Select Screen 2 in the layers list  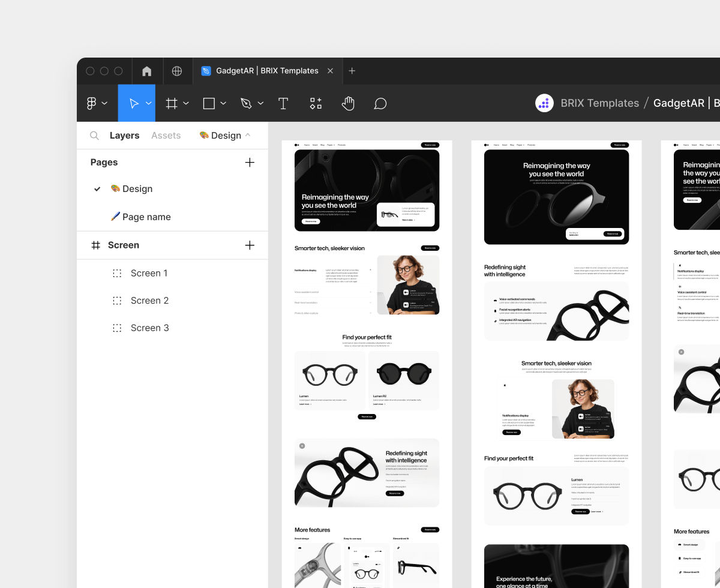149,300
